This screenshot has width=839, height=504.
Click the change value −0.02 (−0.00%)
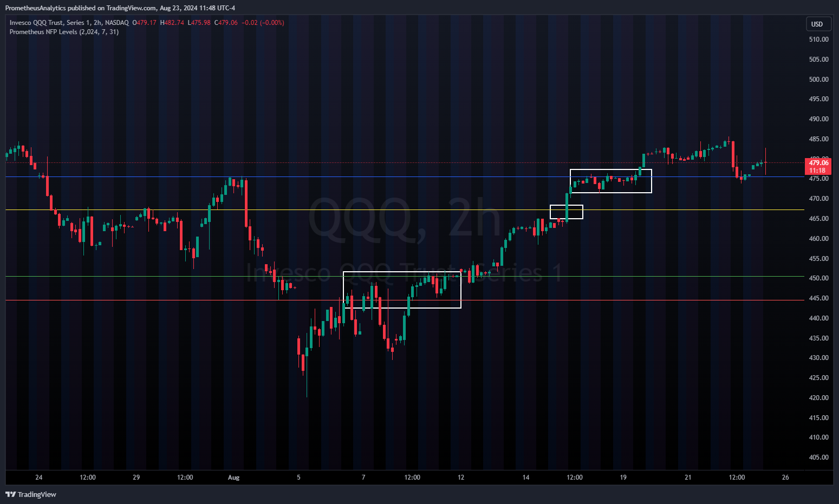pyautogui.click(x=263, y=23)
